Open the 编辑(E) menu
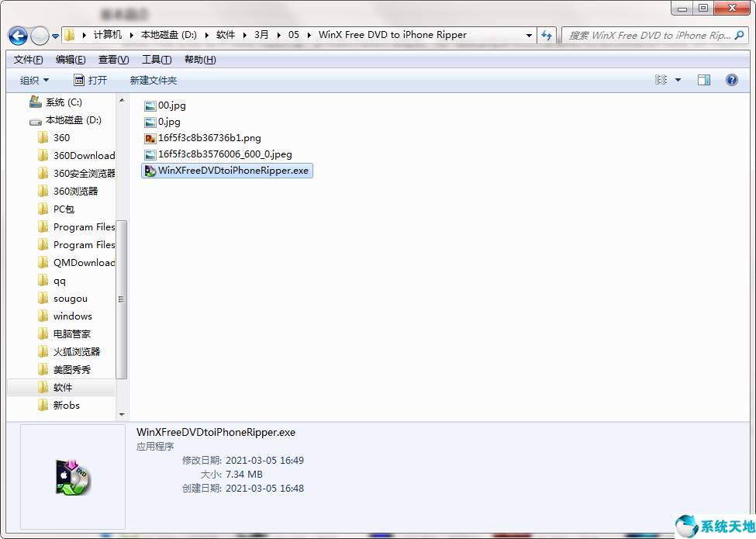This screenshot has width=756, height=539. tap(71, 60)
